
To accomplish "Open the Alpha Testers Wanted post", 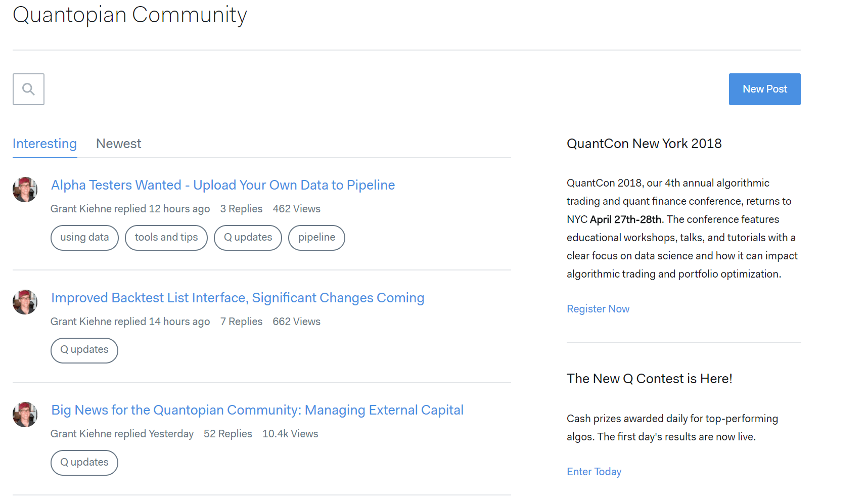I will pyautogui.click(x=223, y=185).
